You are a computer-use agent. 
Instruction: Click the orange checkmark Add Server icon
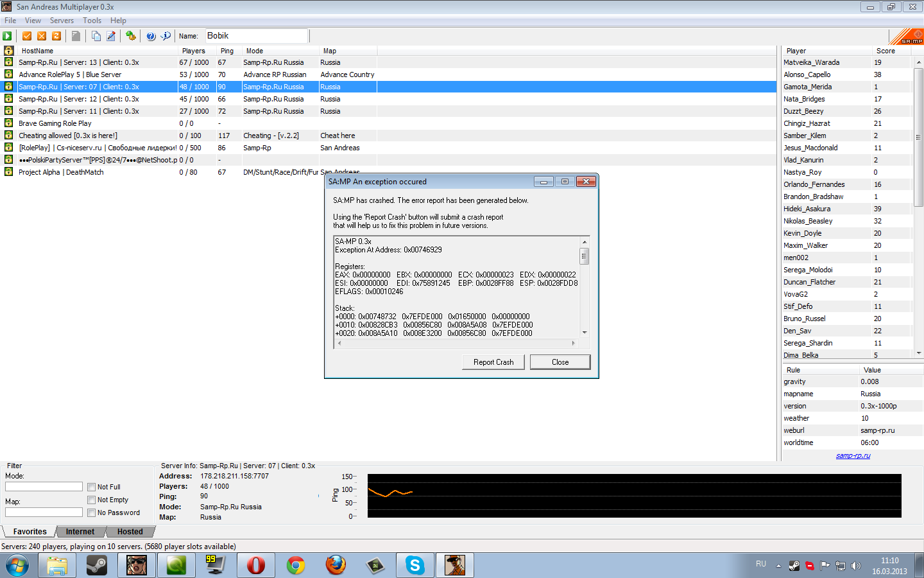27,36
